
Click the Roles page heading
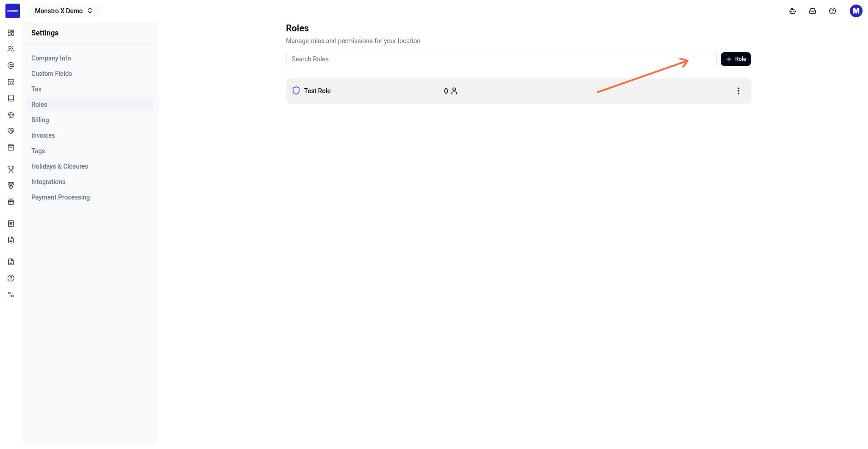298,28
